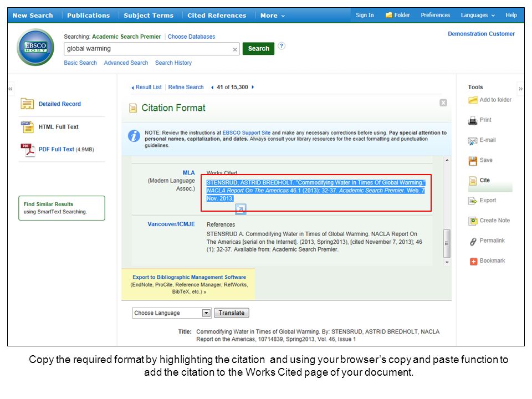Viewport: 532px width, 399px height.
Task: Click the Print tool icon
Action: pos(473,120)
